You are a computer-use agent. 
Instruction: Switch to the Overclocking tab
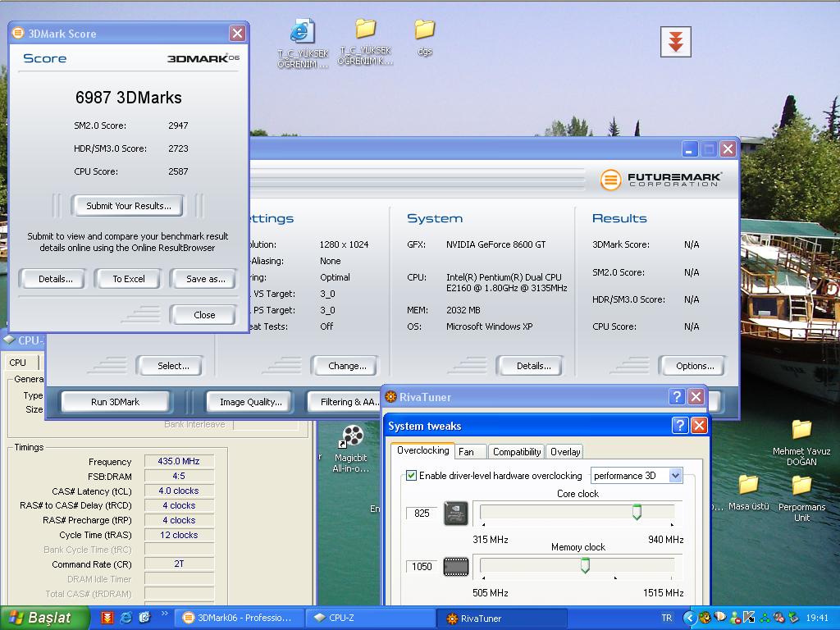pos(422,450)
